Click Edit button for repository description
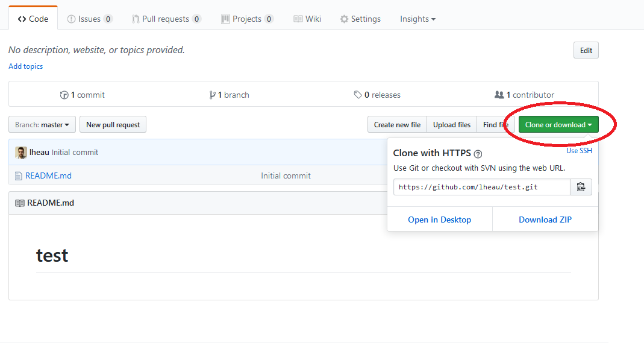The image size is (644, 348). [586, 51]
